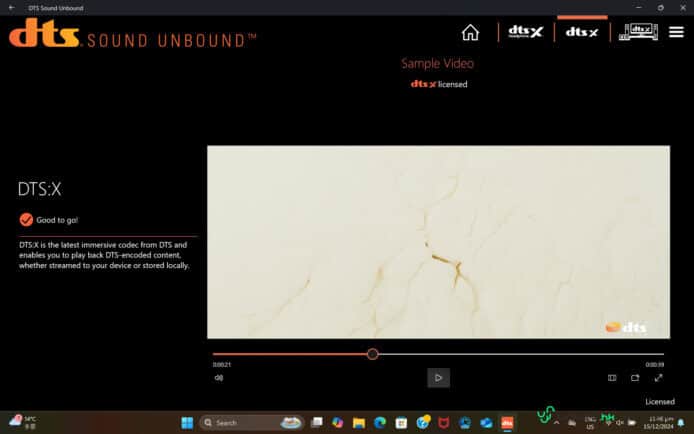Click the total duration time label
This screenshot has width=694, height=434.
point(655,365)
